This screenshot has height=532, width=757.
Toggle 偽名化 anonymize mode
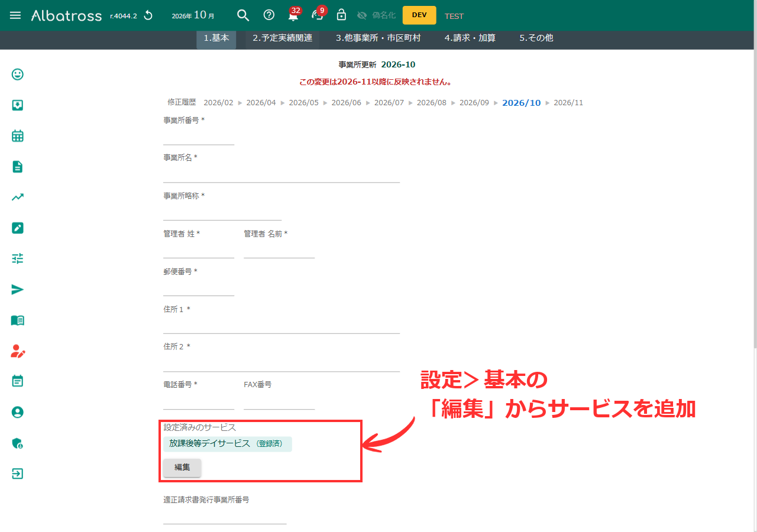376,15
